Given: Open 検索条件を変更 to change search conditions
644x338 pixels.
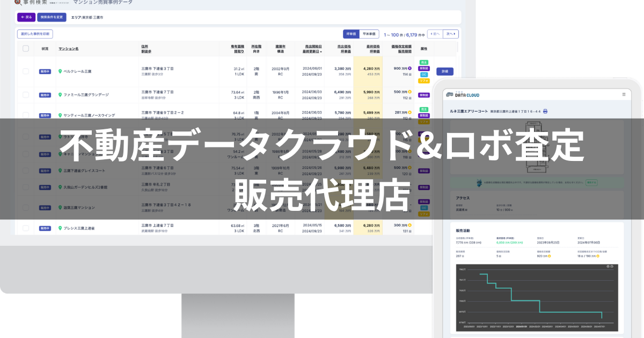Looking at the screenshot, I should tap(52, 17).
